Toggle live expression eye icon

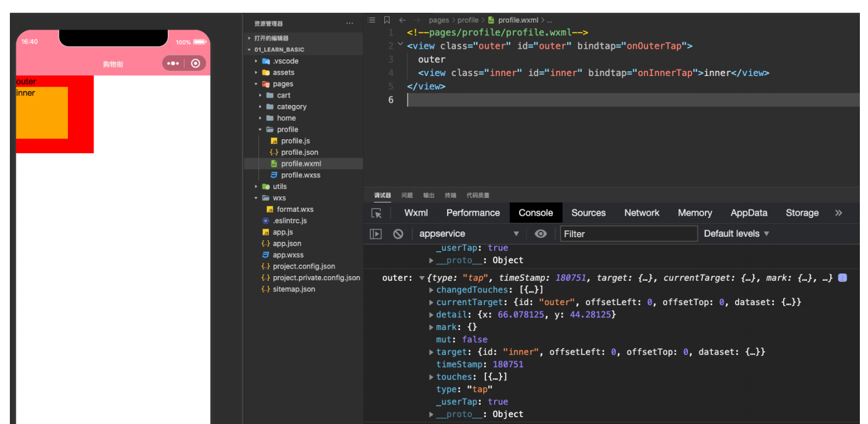[541, 234]
